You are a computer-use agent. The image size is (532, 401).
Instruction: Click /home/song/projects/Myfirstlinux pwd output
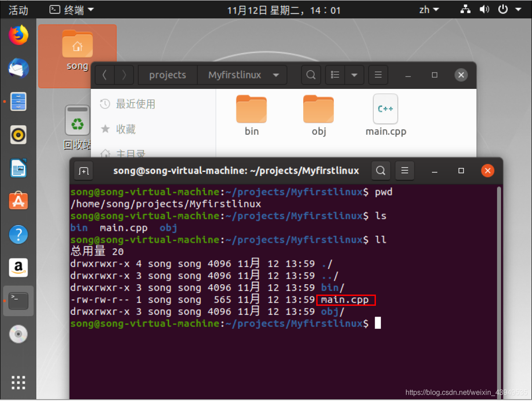(166, 204)
